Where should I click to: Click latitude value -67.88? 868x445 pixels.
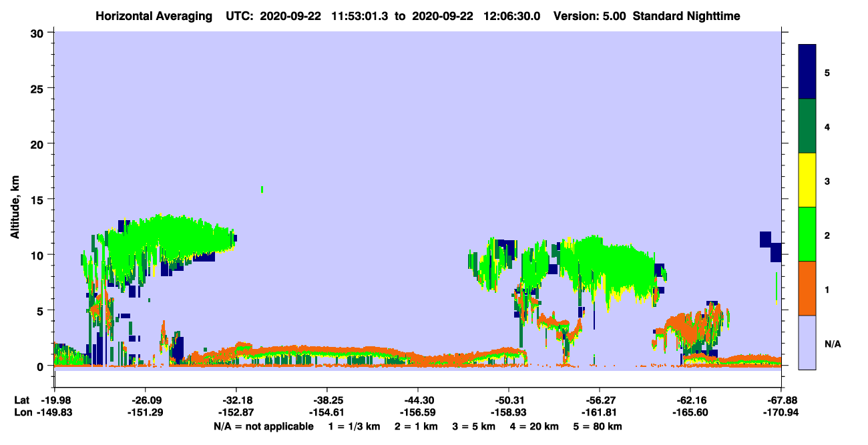(x=782, y=400)
